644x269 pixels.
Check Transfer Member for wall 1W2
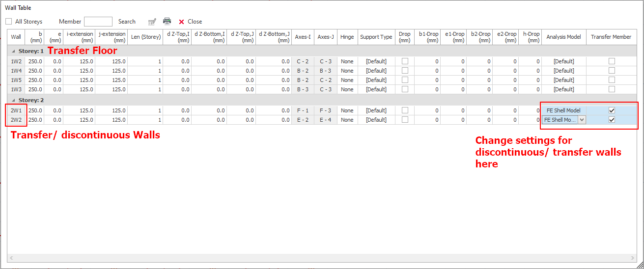click(x=612, y=61)
